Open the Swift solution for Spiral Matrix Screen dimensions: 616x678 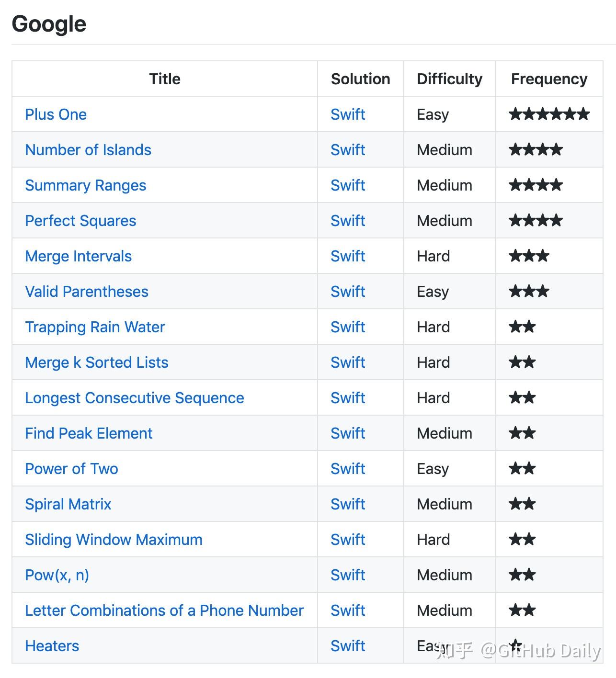(348, 504)
